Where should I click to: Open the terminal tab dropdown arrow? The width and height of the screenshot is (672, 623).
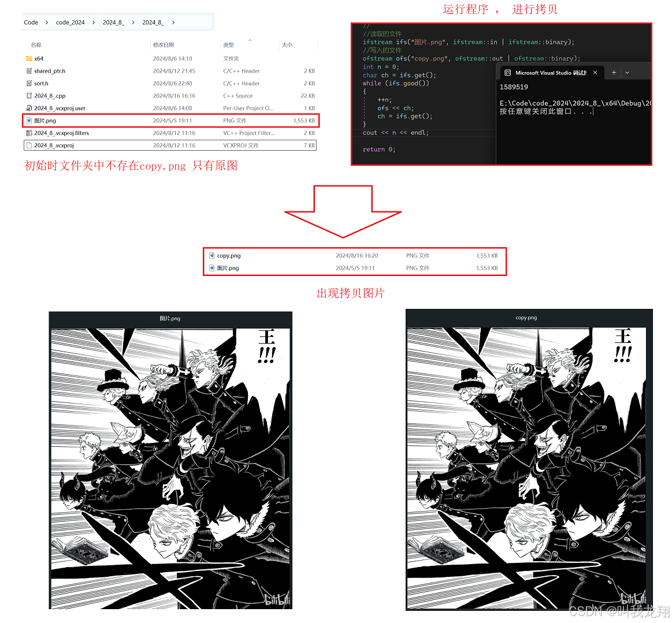(627, 73)
